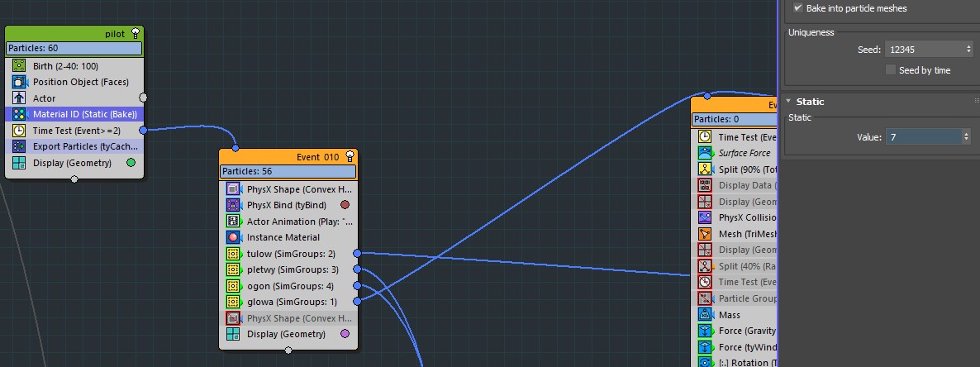Click the Position Object (Faces) operator icon
This screenshot has width=980, height=367.
[x=19, y=82]
